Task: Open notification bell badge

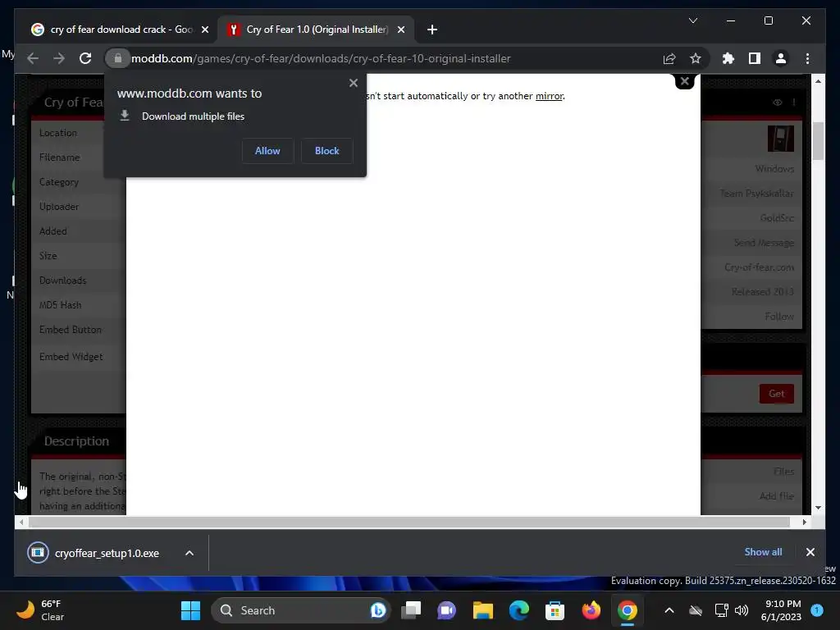Action: 817,610
